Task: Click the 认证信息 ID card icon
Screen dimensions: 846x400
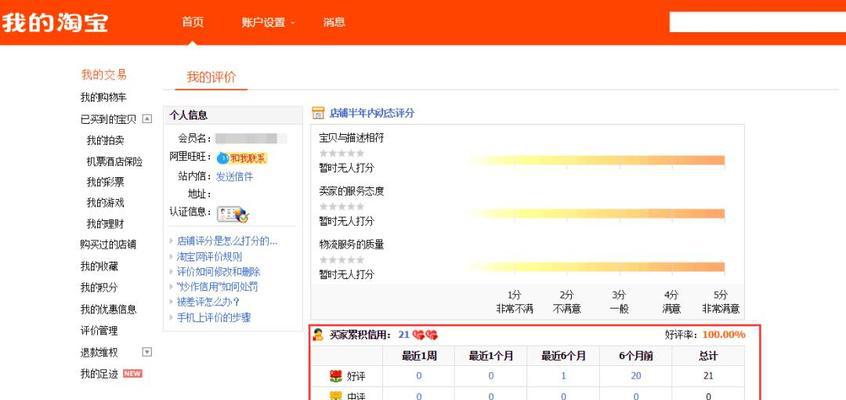Action: [x=233, y=215]
